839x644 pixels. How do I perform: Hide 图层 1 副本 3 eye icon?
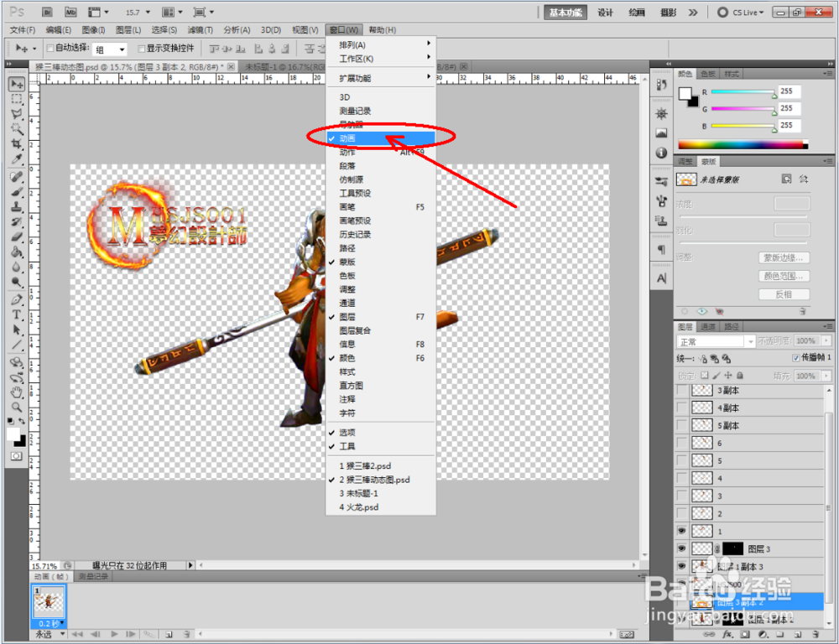681,567
